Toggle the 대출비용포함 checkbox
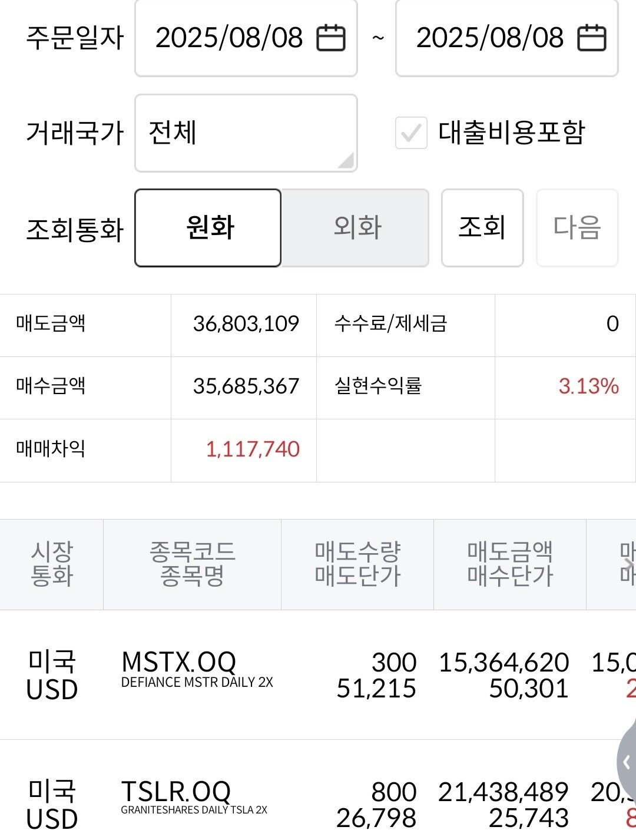The width and height of the screenshot is (636, 840). (411, 133)
